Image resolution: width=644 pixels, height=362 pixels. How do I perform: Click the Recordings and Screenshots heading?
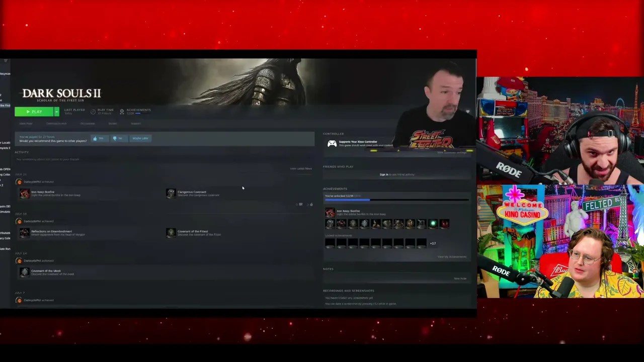(348, 291)
